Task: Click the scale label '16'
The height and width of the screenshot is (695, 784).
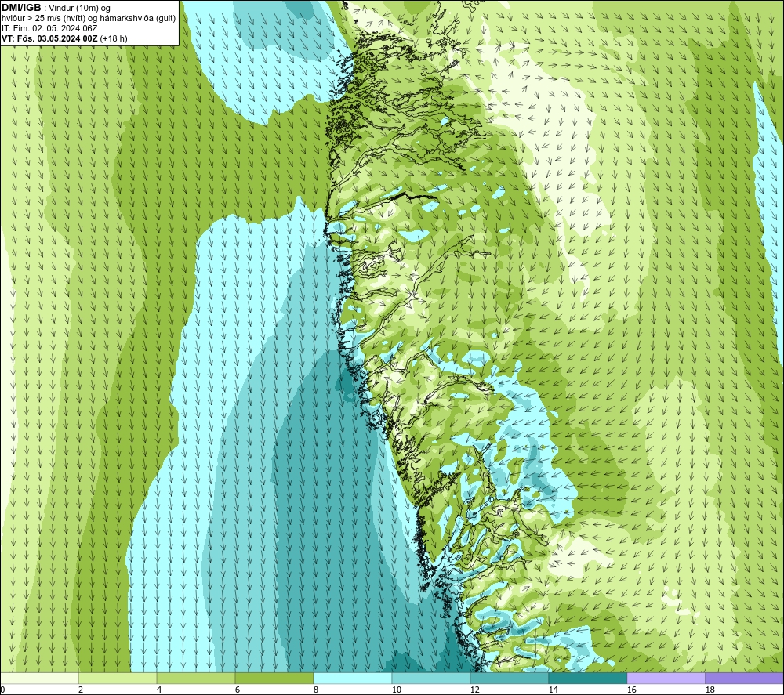Action: [x=631, y=690]
